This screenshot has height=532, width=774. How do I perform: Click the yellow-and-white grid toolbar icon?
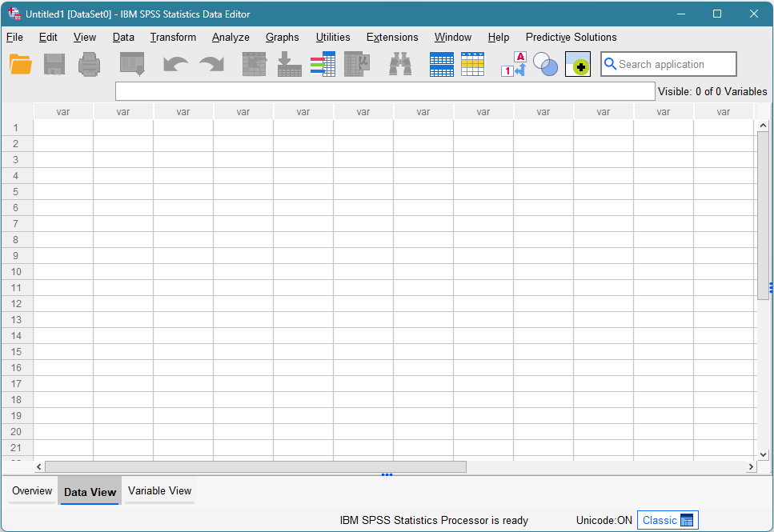472,64
